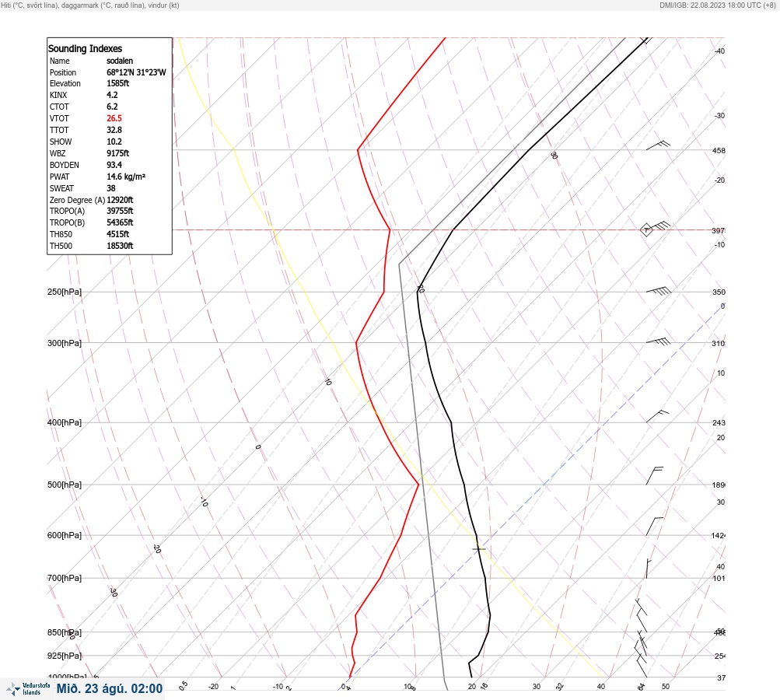Click the bottom axis temperature label -20
This screenshot has height=700, width=780.
213,687
